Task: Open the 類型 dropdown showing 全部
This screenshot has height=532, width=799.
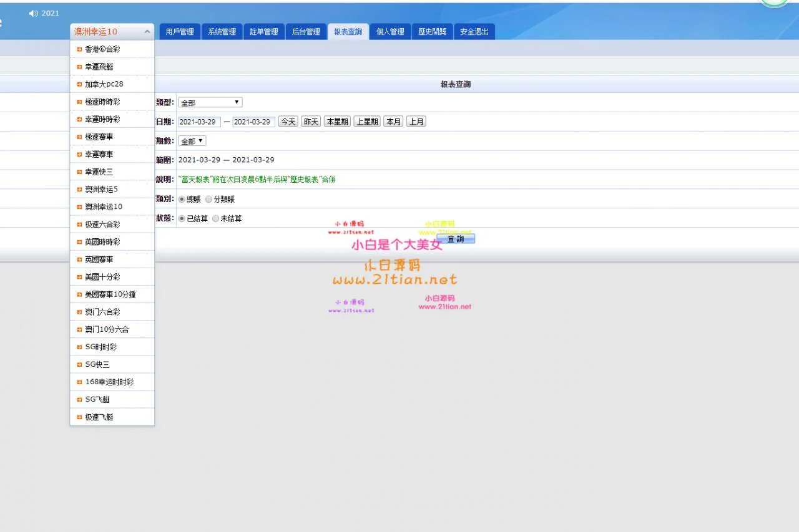Action: 210,102
